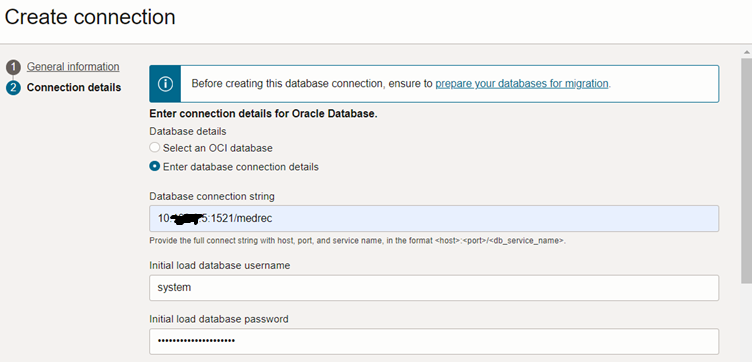Viewport: 752px width, 362px height.
Task: Click the 'Create connection' page heading
Action: 90,17
